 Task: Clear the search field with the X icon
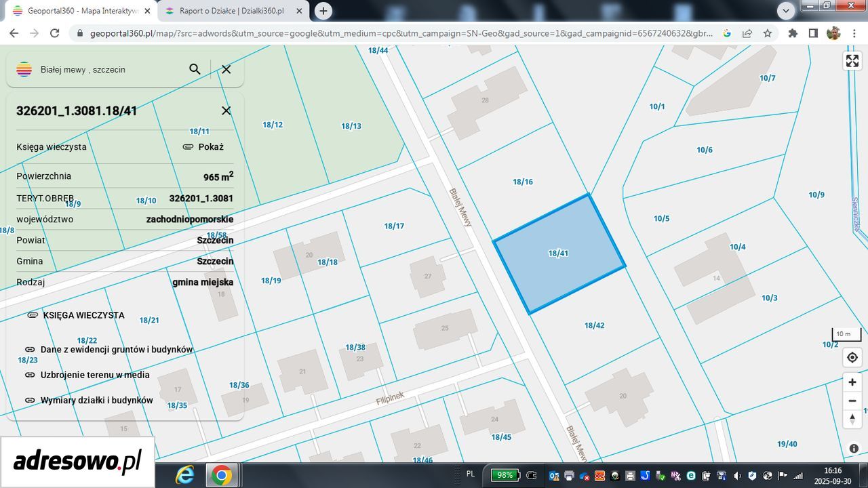[x=226, y=69]
